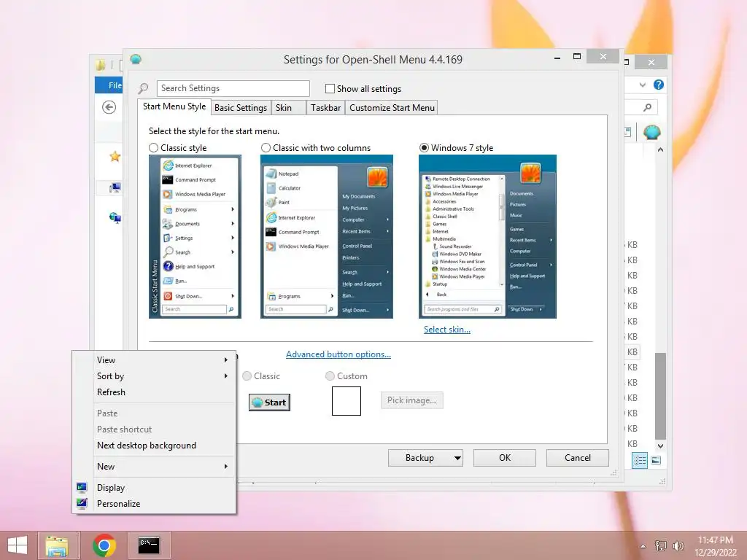Viewport: 747px width, 560px height.
Task: Open the Explorer File menu
Action: coord(109,85)
